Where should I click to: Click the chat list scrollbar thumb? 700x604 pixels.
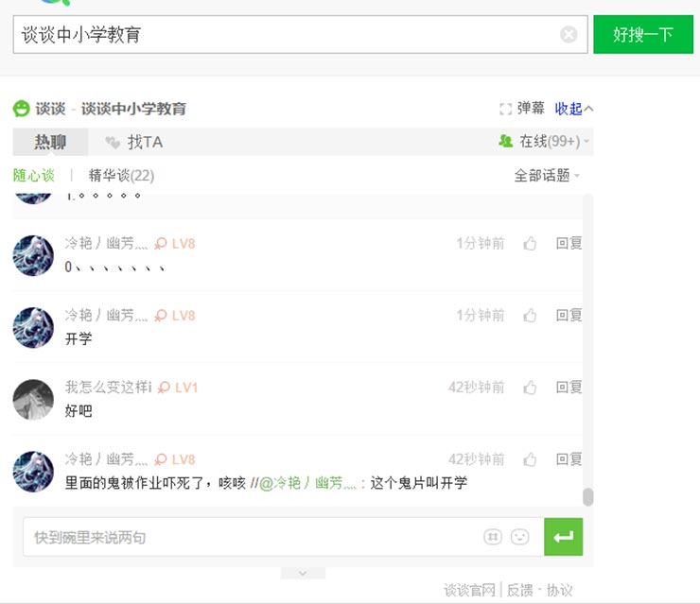[x=587, y=496]
